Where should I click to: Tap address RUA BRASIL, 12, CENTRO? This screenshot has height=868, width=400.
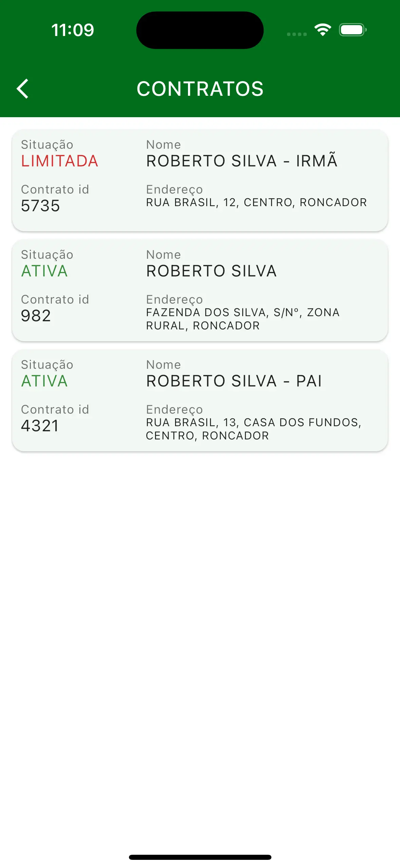256,202
